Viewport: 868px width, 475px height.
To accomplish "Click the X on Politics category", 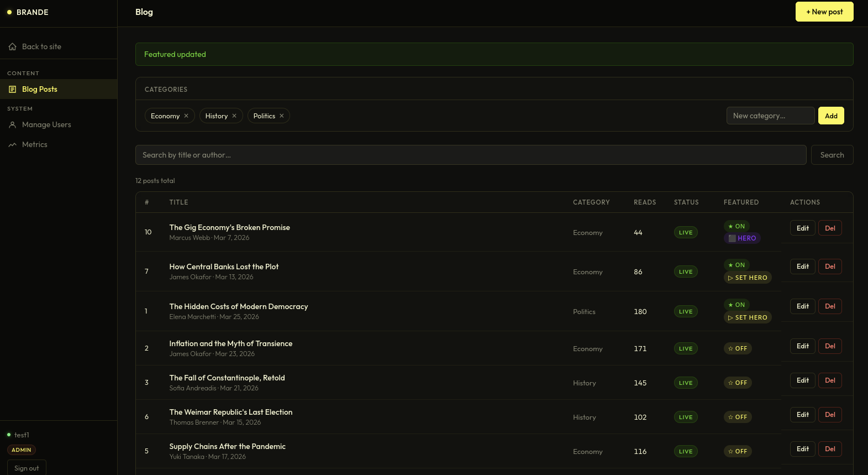I will [282, 116].
